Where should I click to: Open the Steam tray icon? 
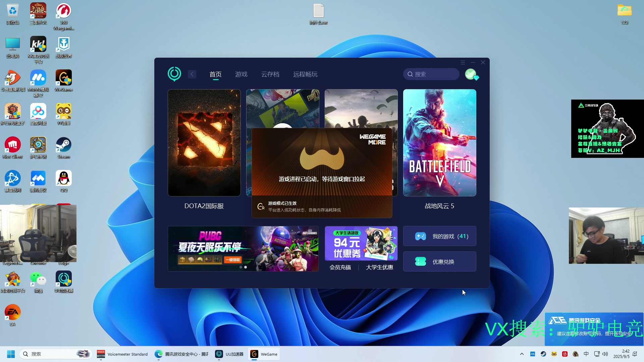543,354
